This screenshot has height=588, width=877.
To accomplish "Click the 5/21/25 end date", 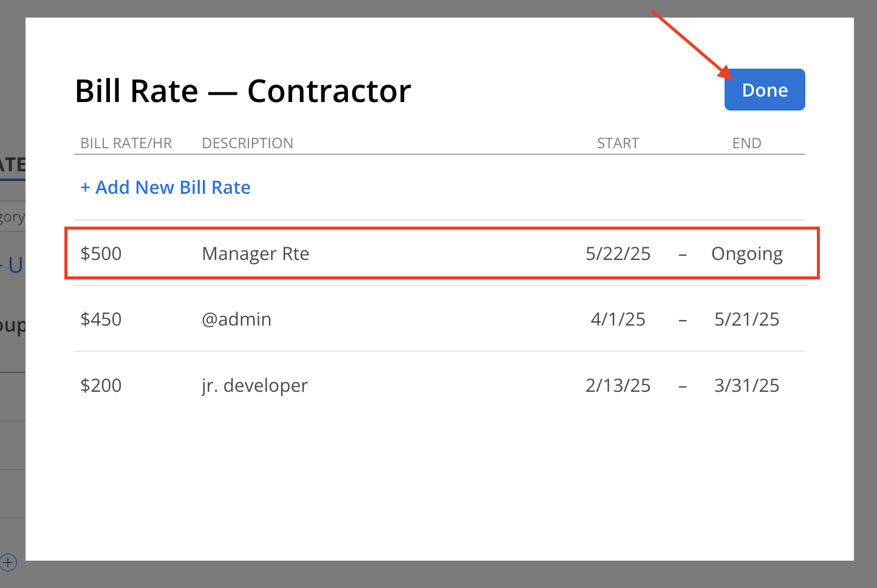I will (746, 319).
